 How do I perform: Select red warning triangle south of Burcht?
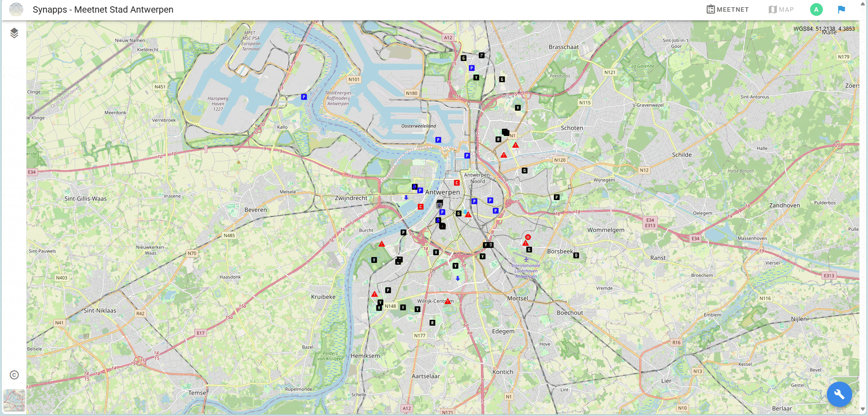pyautogui.click(x=382, y=244)
